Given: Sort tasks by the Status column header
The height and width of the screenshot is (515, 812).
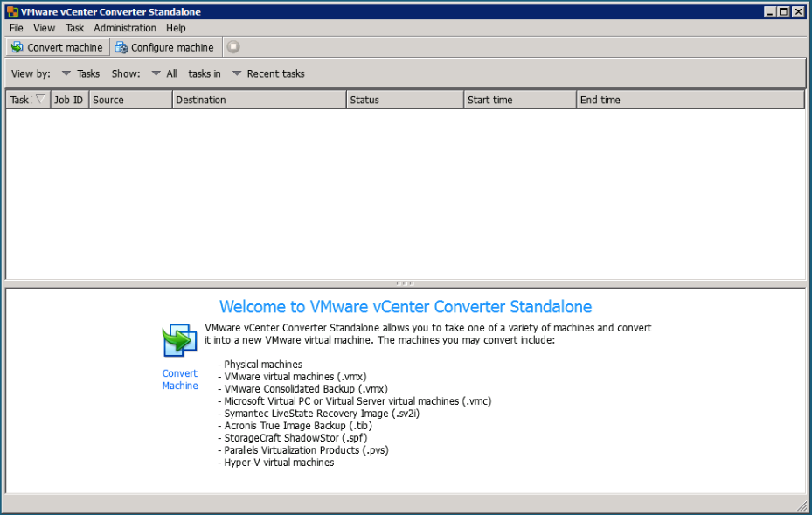Looking at the screenshot, I should click(406, 99).
